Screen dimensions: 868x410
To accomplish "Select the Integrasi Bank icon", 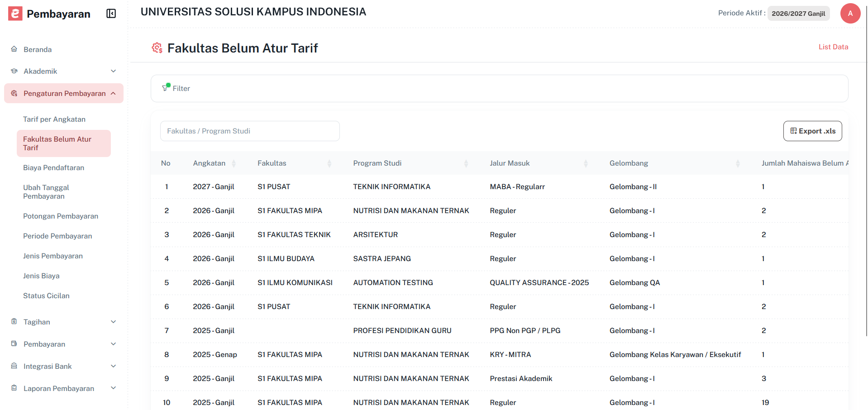I will [x=14, y=366].
